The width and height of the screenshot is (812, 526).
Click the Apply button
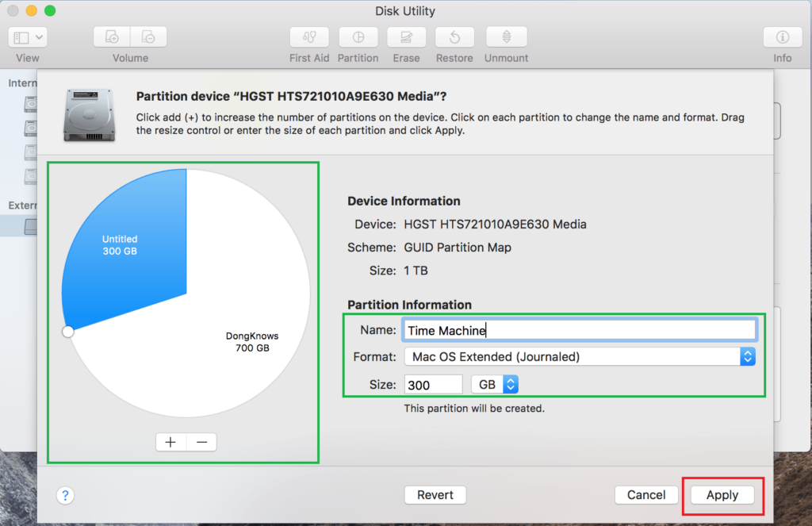[722, 495]
